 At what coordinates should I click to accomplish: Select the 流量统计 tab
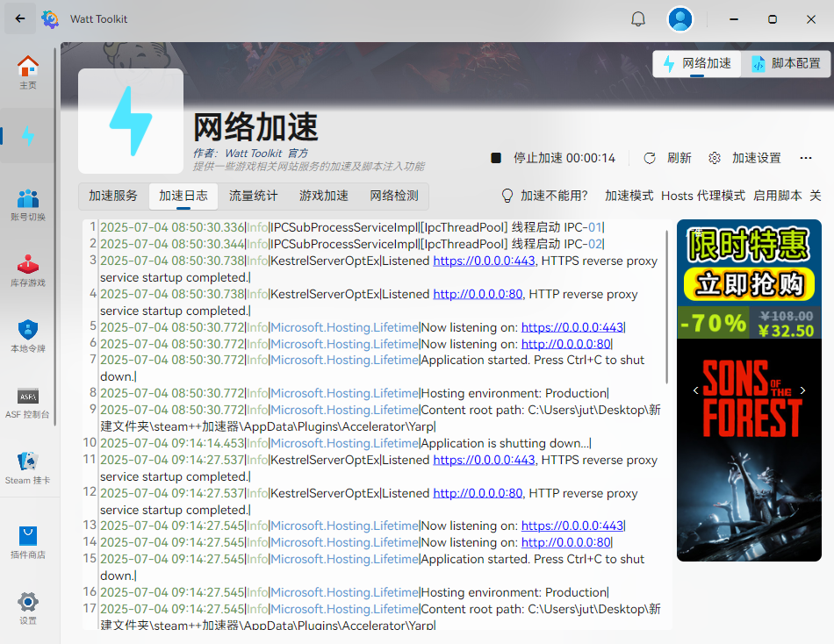point(253,196)
